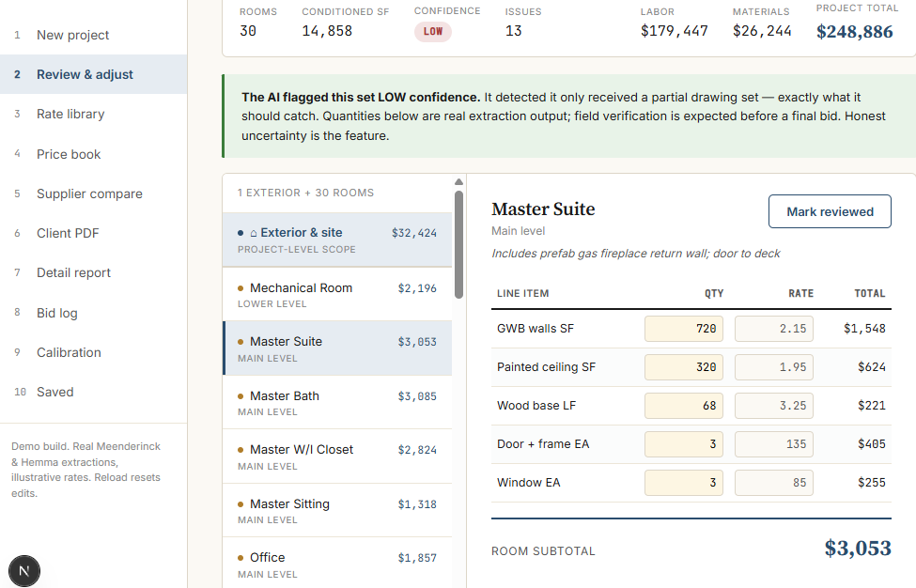Open the Detail report page
The image size is (916, 588).
click(x=93, y=272)
